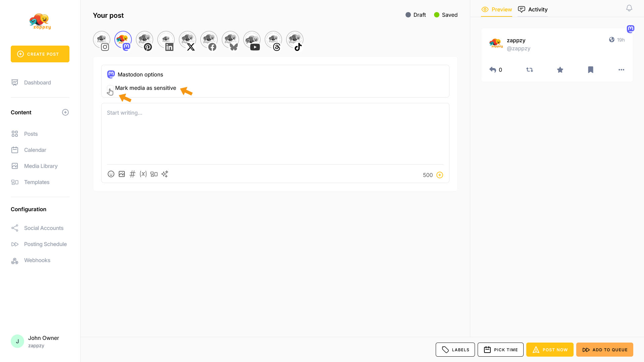
Task: Expand the Content section with the plus icon
Action: click(65, 112)
